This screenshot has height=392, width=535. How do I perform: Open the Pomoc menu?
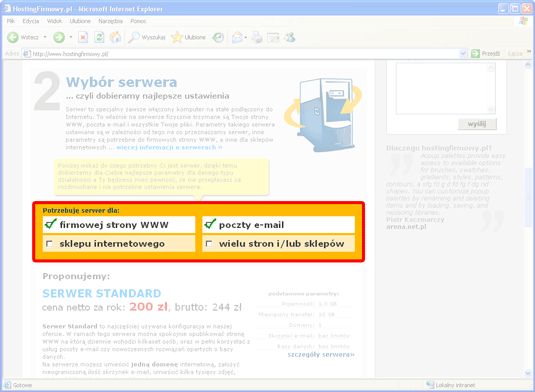tap(138, 21)
